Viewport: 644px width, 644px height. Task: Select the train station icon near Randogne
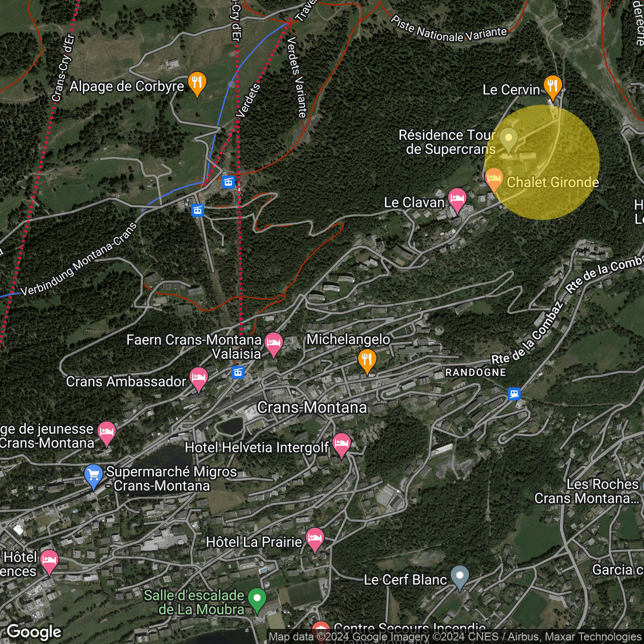[514, 395]
